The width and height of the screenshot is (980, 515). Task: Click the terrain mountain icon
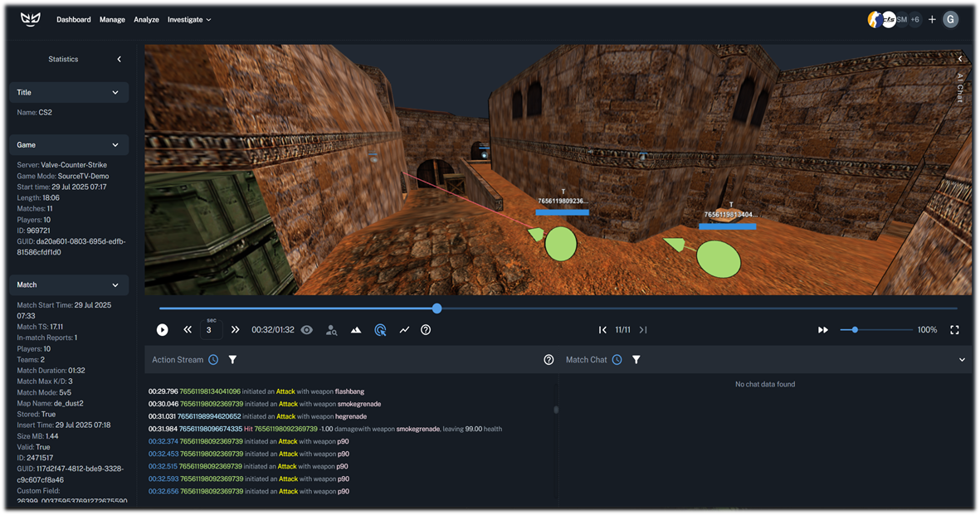[x=356, y=330]
